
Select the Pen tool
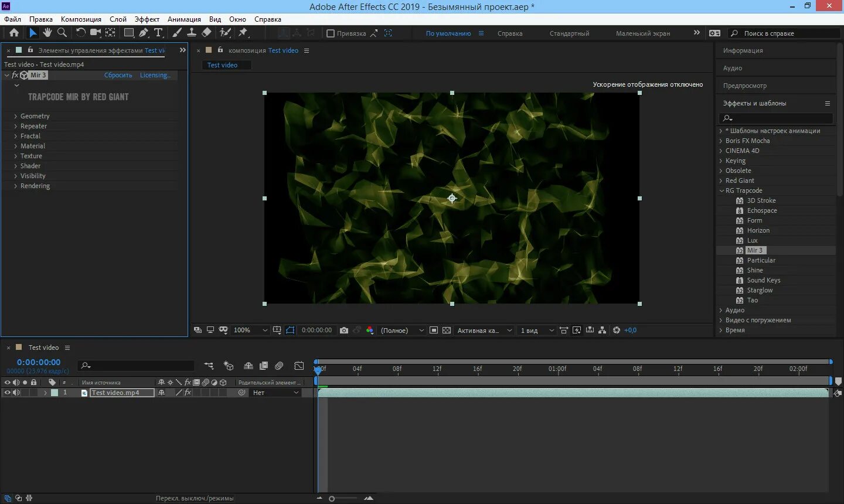click(x=144, y=33)
